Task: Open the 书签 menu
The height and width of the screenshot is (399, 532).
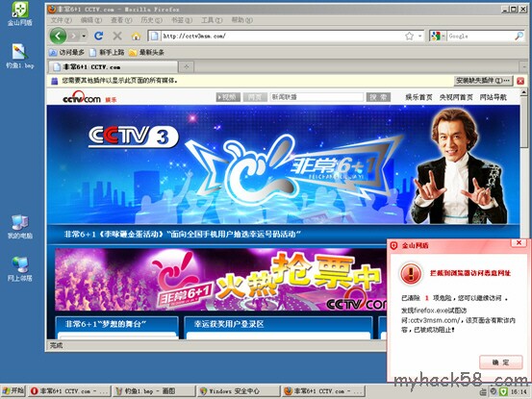Action: 182,20
